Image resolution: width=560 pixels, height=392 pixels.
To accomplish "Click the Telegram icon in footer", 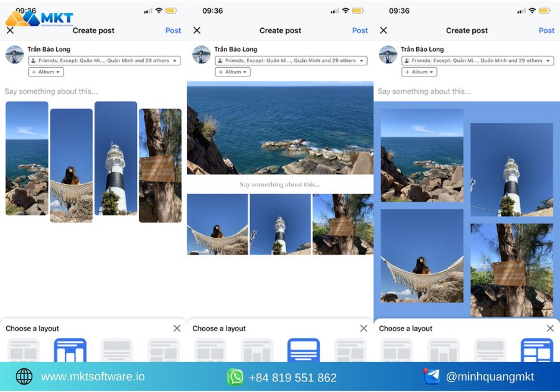I will click(x=431, y=376).
